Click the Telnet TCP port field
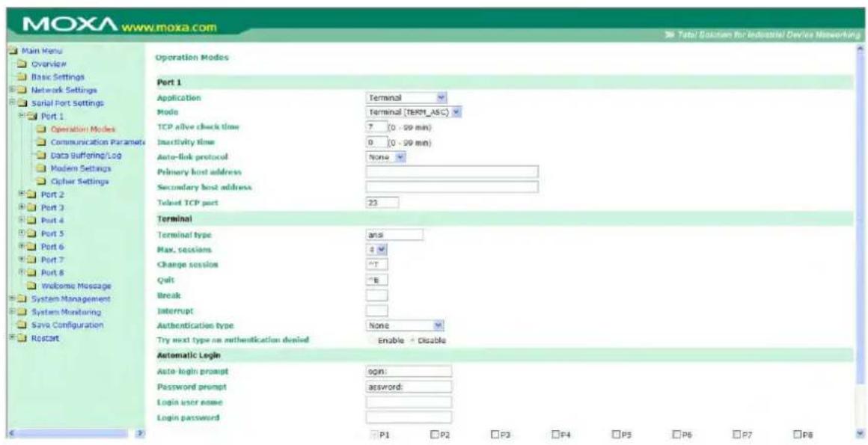This screenshot has width=868, height=445. [382, 203]
